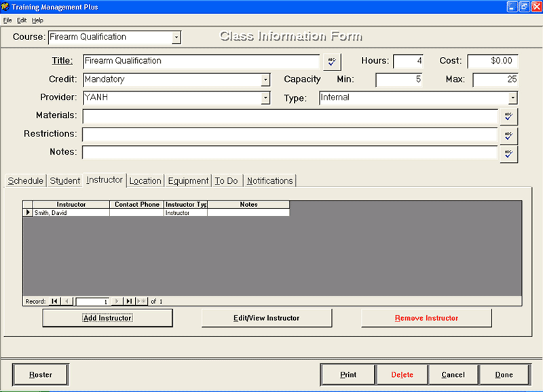Advance to the next instructor record

coord(116,301)
